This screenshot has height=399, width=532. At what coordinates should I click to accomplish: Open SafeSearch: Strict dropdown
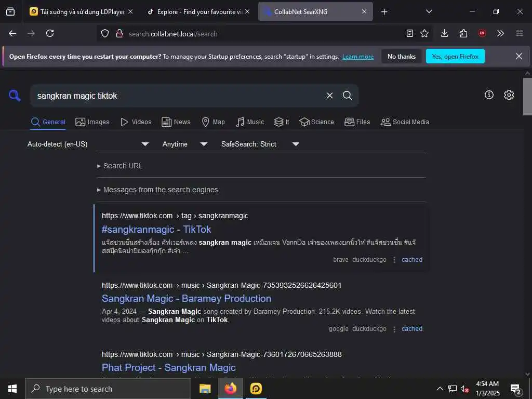point(260,144)
